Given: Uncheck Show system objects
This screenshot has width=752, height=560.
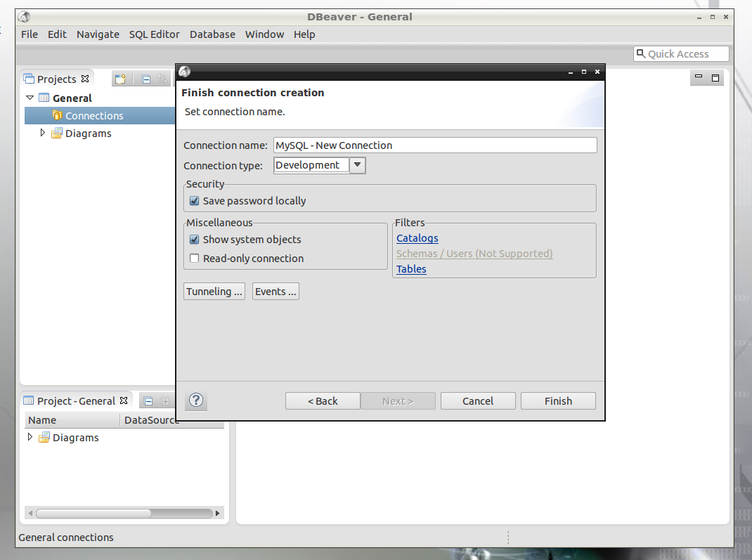Looking at the screenshot, I should click(x=194, y=239).
